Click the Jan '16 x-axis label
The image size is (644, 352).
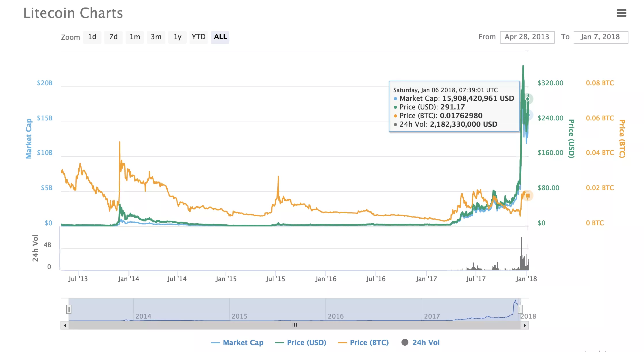pyautogui.click(x=326, y=279)
